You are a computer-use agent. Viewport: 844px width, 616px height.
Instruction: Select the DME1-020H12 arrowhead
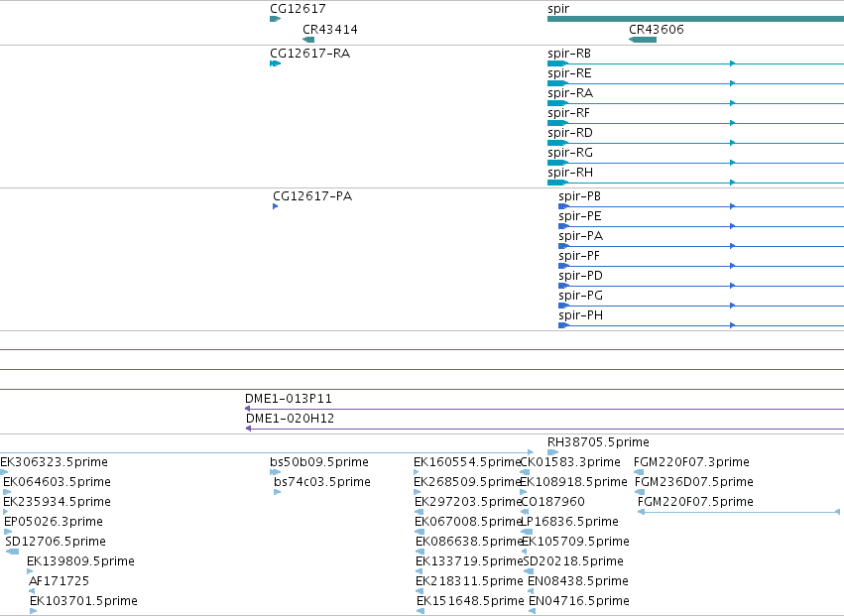point(248,429)
